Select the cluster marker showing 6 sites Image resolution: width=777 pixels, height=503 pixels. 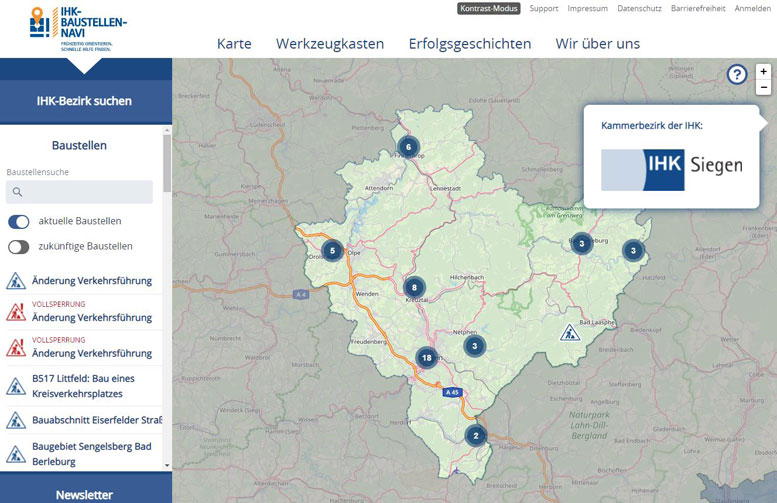point(407,147)
